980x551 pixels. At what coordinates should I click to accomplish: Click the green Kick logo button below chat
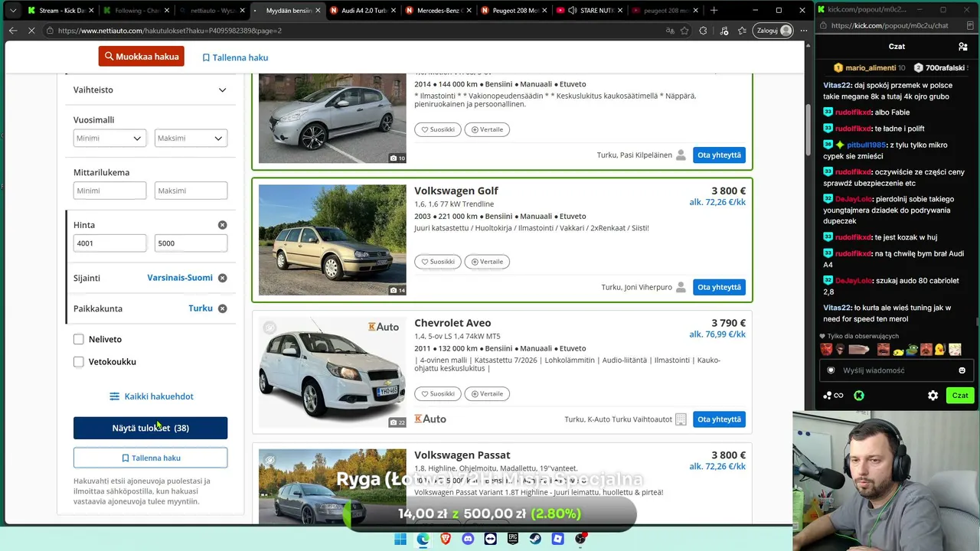[859, 396]
